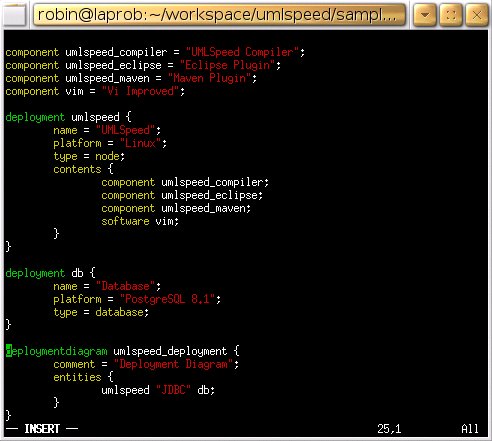Click the window shade down-arrow button
Screen dimensions: 492x441
(424, 15)
